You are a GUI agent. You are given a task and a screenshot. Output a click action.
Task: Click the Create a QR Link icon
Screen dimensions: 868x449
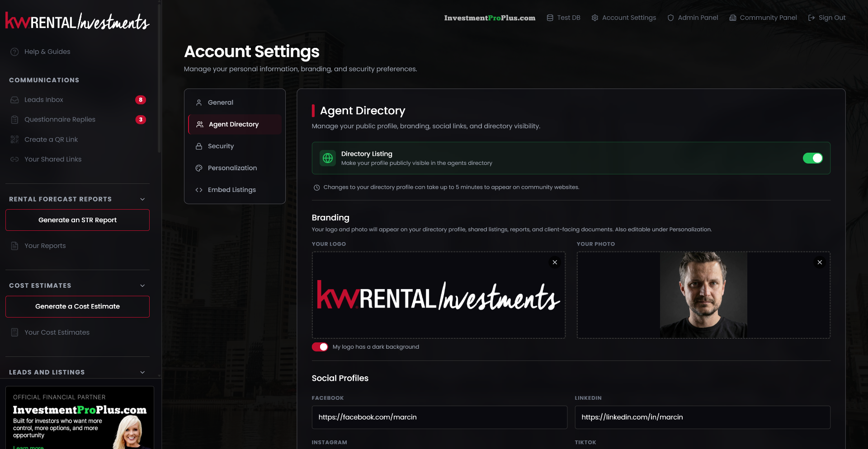14,140
